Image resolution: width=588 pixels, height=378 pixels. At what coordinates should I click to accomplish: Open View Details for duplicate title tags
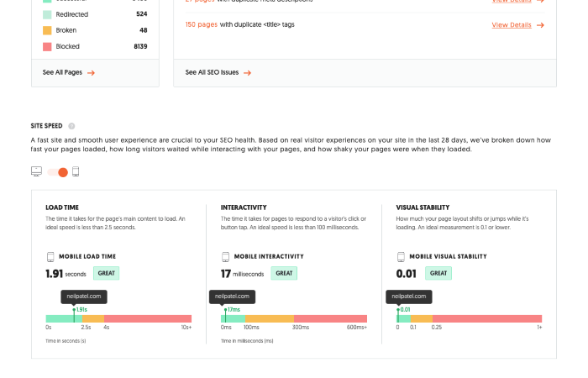[x=512, y=25]
